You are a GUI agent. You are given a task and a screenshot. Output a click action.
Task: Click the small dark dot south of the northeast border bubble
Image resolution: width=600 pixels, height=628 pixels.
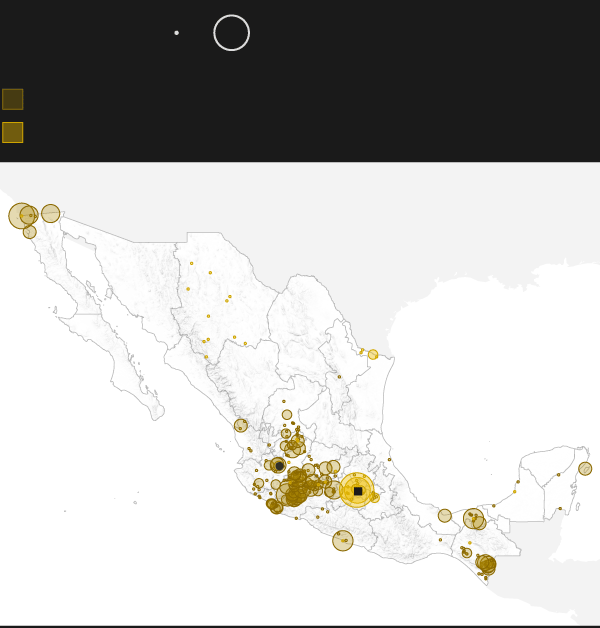[339, 377]
